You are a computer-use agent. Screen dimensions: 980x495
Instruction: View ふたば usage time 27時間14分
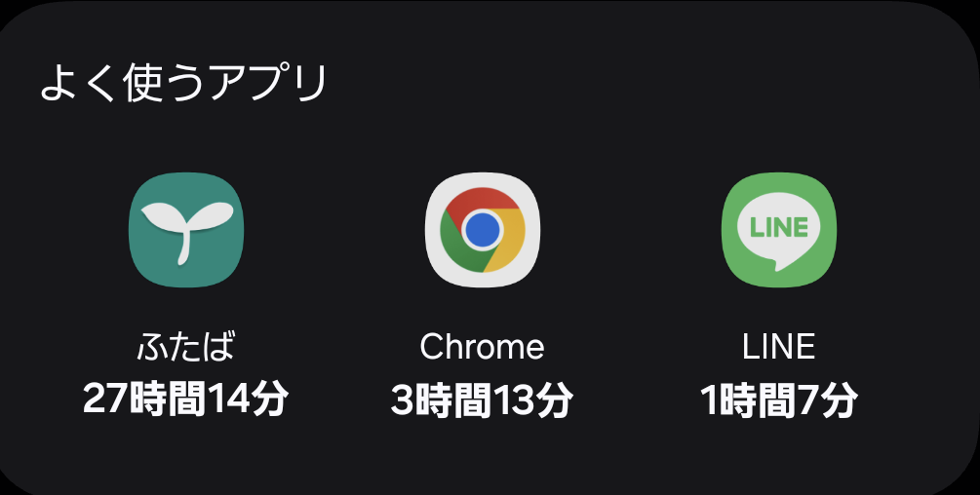coord(185,399)
